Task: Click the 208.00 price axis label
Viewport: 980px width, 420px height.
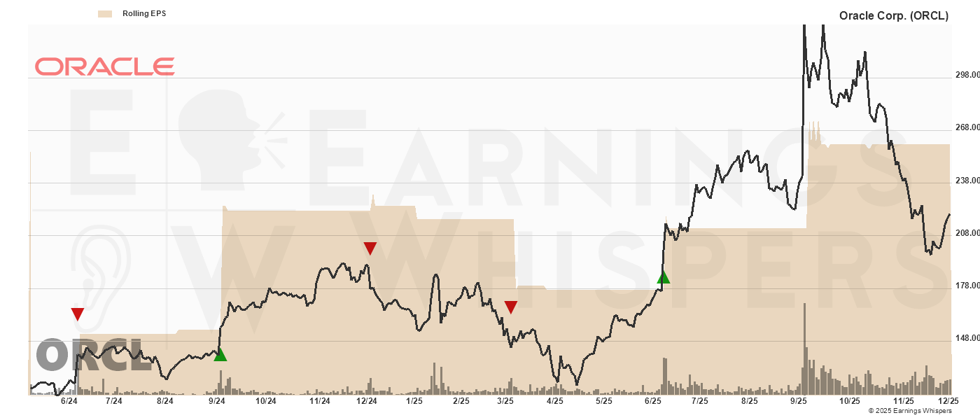Action: pyautogui.click(x=967, y=233)
